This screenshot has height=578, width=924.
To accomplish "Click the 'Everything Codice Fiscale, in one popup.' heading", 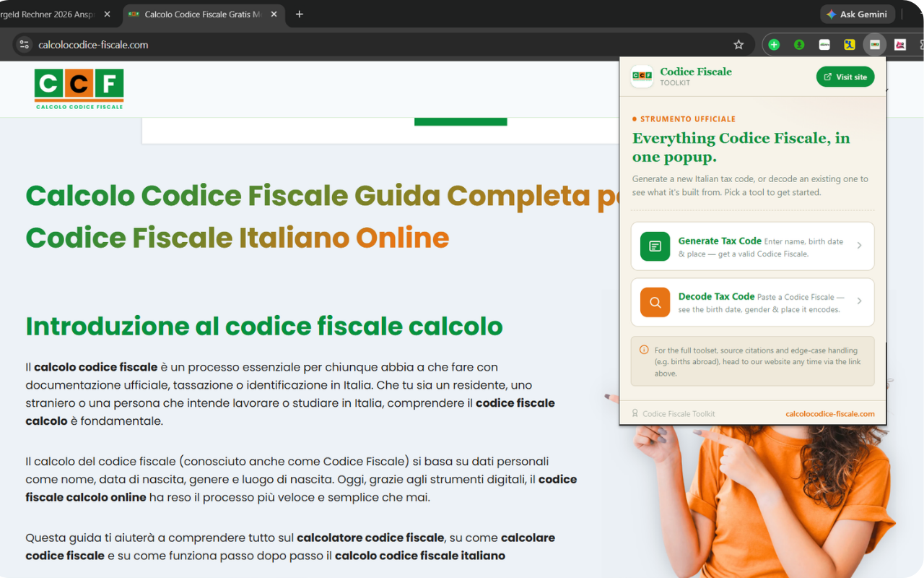I will tap(741, 147).
